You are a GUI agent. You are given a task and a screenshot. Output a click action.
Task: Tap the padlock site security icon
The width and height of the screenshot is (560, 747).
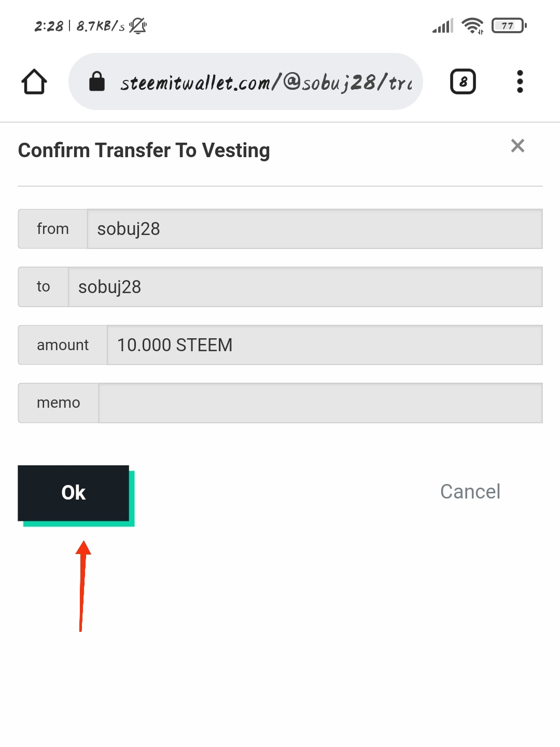pos(97,81)
